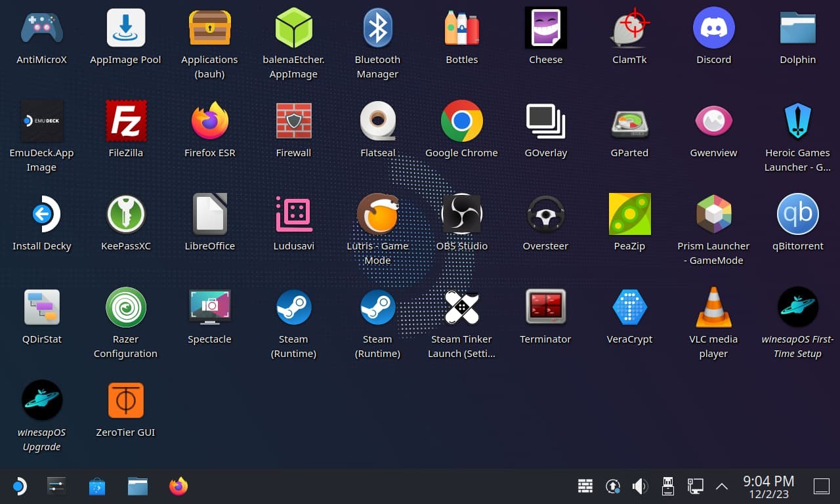The height and width of the screenshot is (504, 840).
Task: Launch Firefox ESR from the desktop
Action: point(210,121)
